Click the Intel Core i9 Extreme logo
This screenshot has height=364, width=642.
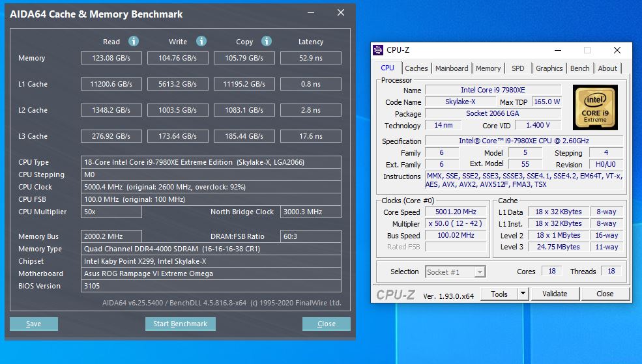pyautogui.click(x=595, y=107)
